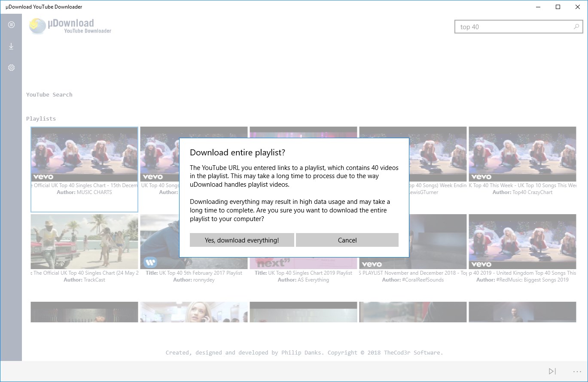The image size is (588, 382).
Task: Click the "Author: AS Everything" label
Action: [x=303, y=280]
